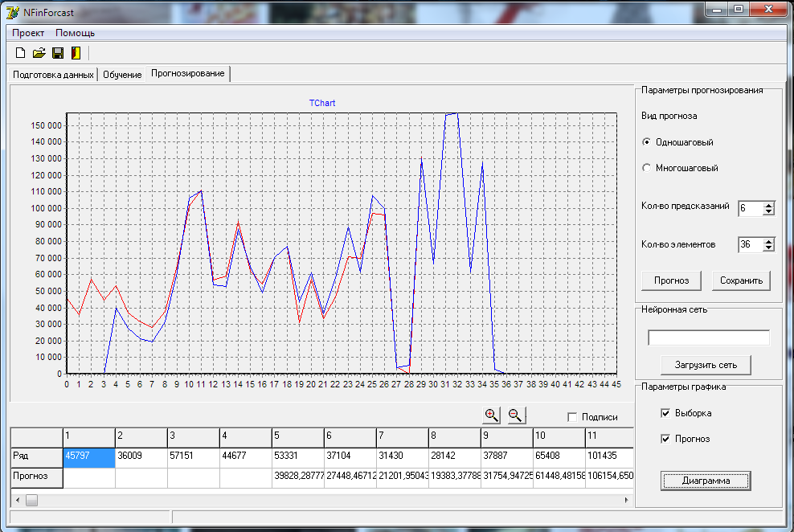
Task: Open a project with the folder icon
Action: (x=39, y=53)
